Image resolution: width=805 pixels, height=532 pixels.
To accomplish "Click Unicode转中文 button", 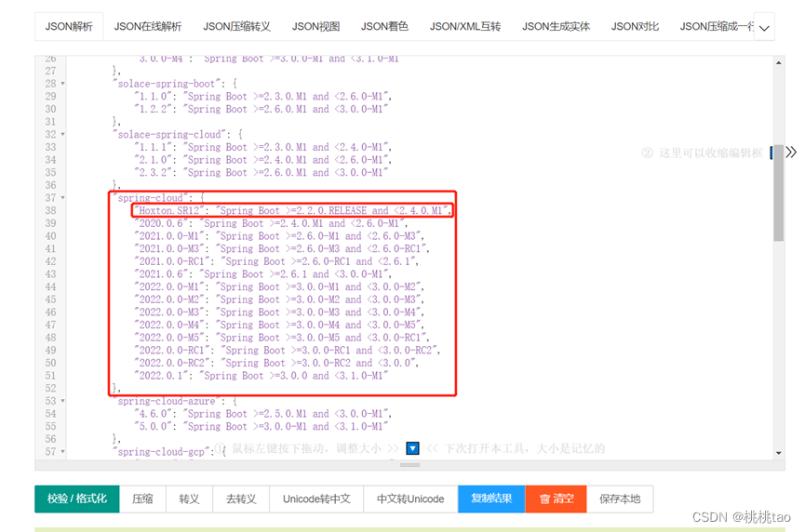I will point(316,499).
